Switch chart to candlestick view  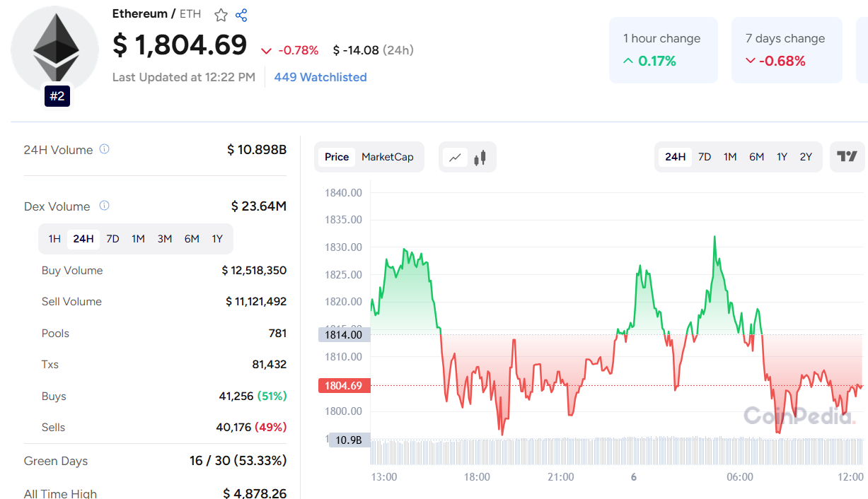480,157
